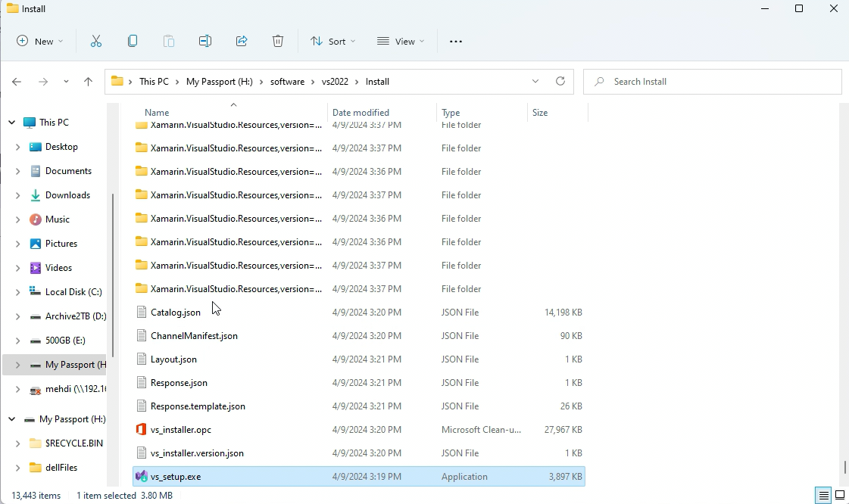Image resolution: width=849 pixels, height=504 pixels.
Task: Click the vs_installer.opc Office icon
Action: pyautogui.click(x=142, y=429)
